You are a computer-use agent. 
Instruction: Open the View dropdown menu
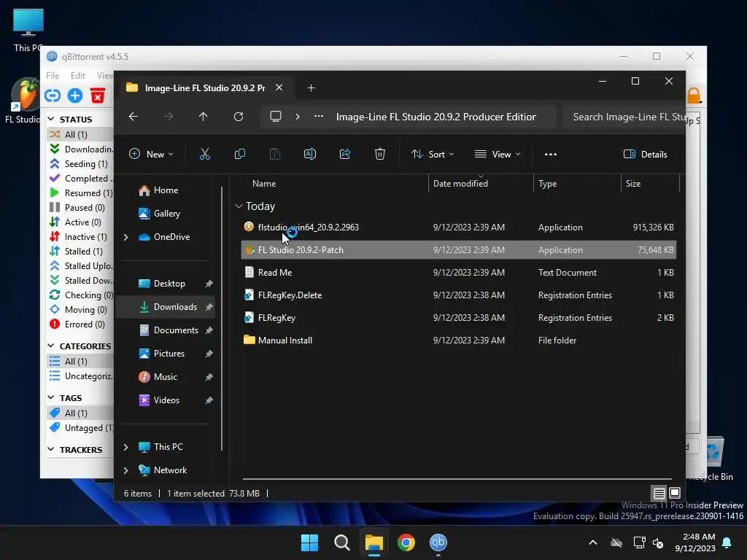[498, 155]
